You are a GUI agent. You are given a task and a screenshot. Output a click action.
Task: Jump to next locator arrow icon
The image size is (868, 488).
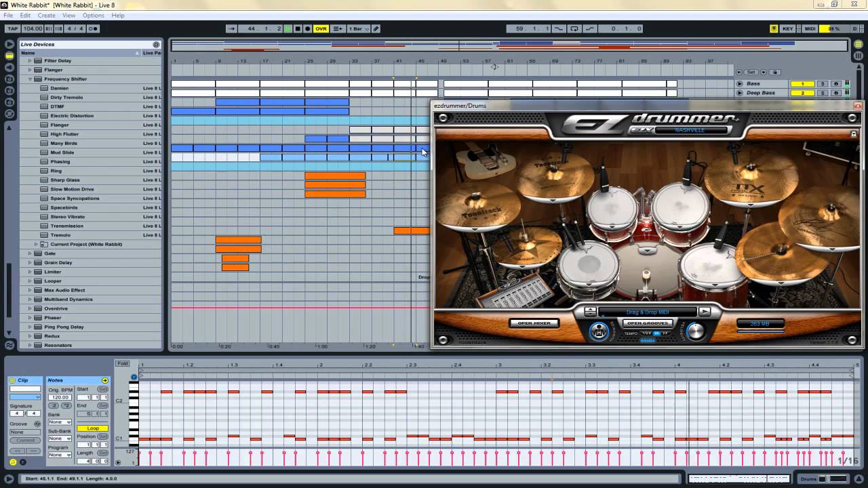coord(763,72)
